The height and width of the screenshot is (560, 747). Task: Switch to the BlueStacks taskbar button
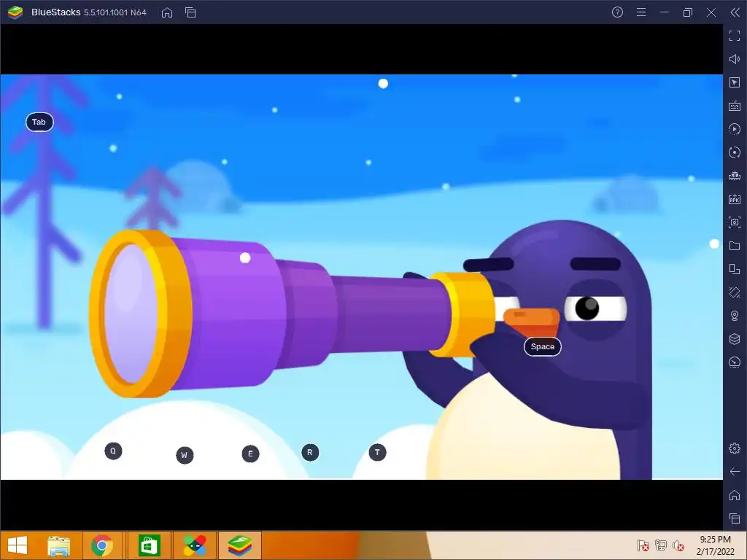pos(239,545)
